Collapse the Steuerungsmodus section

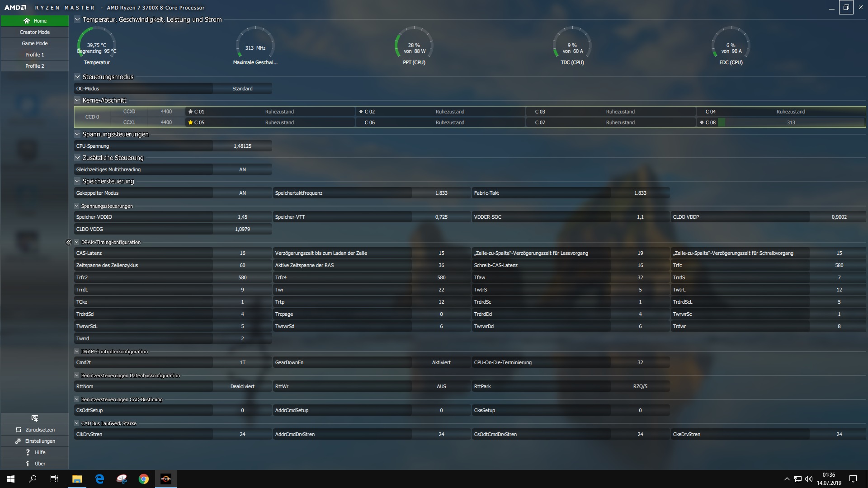pyautogui.click(x=77, y=77)
